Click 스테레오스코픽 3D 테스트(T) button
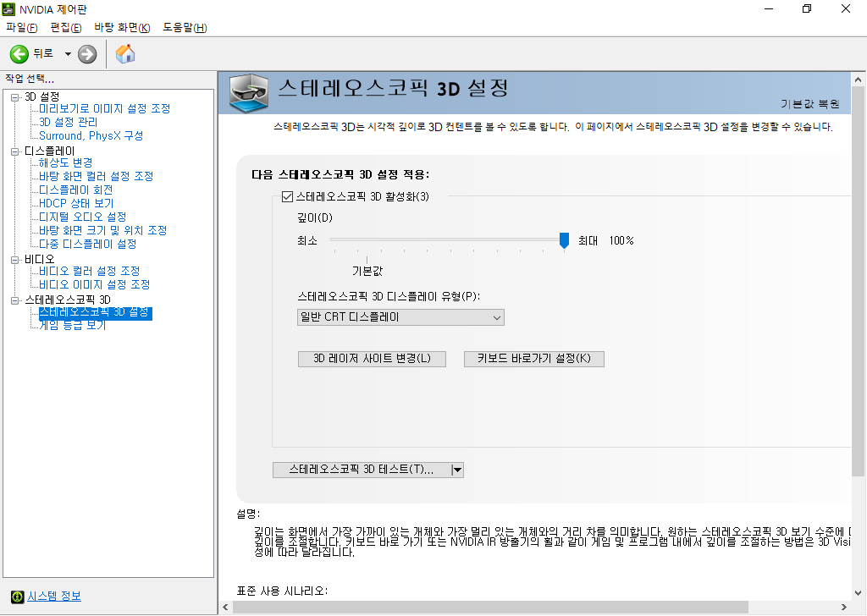Viewport: 867px width, 616px height. [x=361, y=470]
